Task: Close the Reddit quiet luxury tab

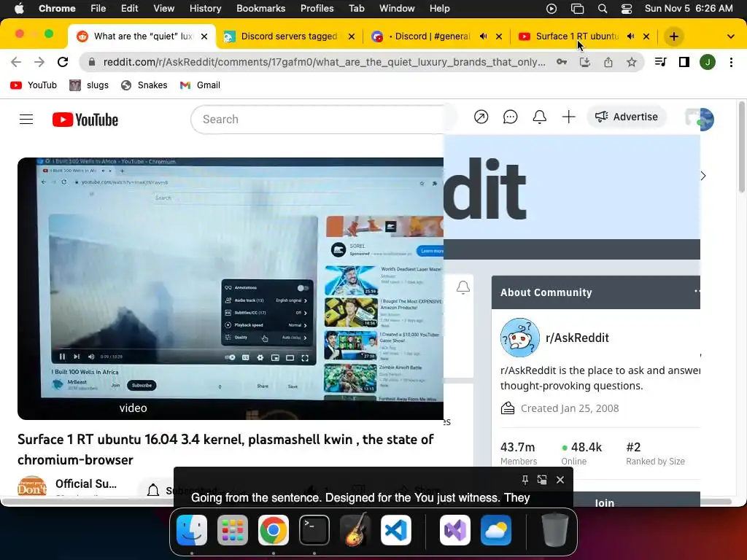Action: [204, 36]
